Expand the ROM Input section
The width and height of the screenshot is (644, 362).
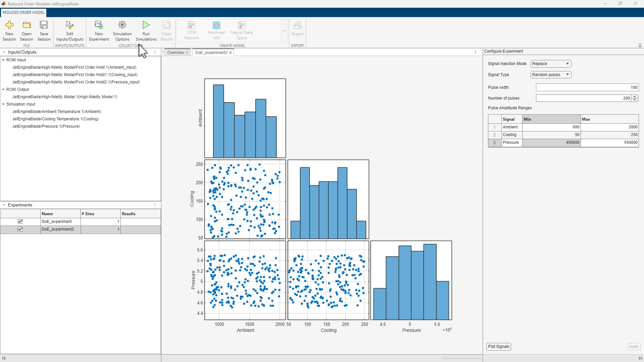4,59
